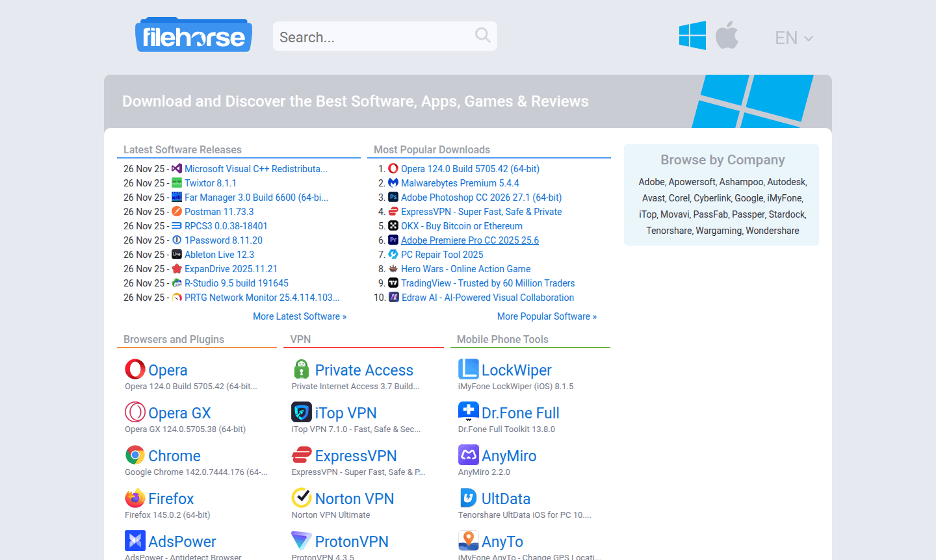Viewport: 936px width, 560px height.
Task: Click the Windows platform icon in the header
Action: coord(692,36)
